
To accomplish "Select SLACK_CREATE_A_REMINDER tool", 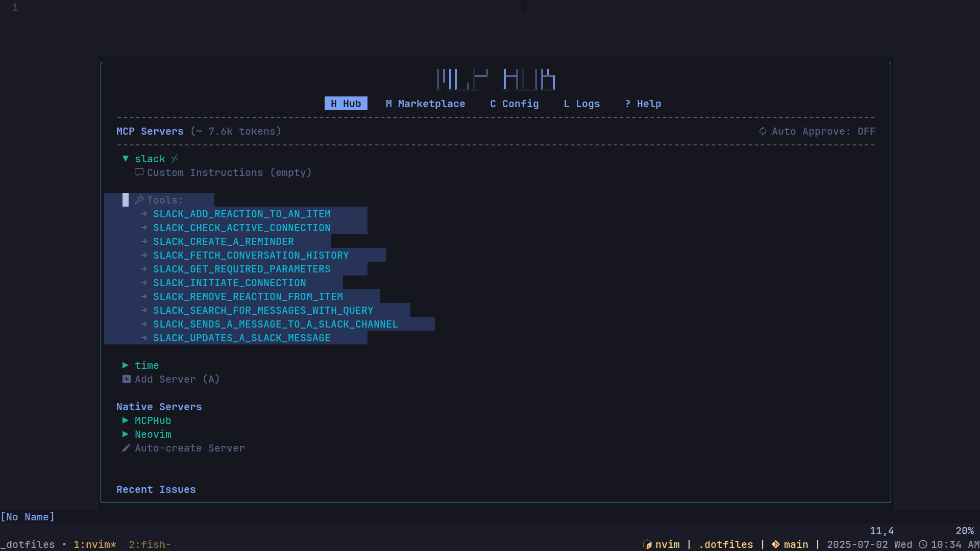I will (223, 241).
